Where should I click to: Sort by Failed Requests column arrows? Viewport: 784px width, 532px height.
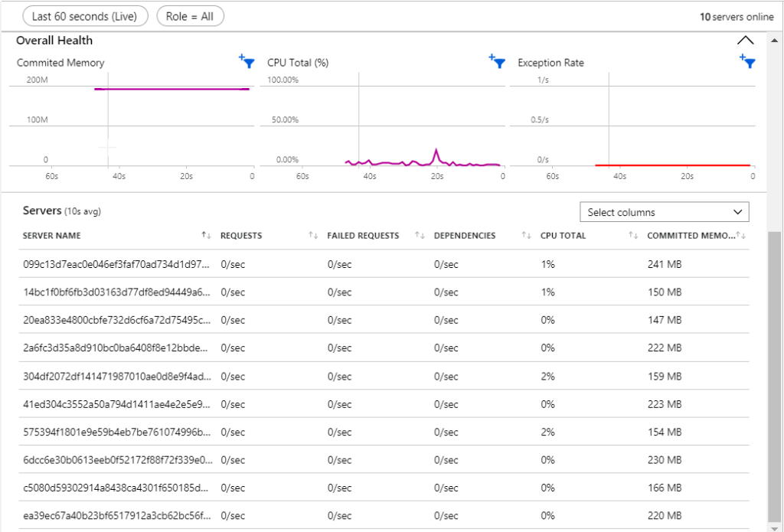pos(419,236)
